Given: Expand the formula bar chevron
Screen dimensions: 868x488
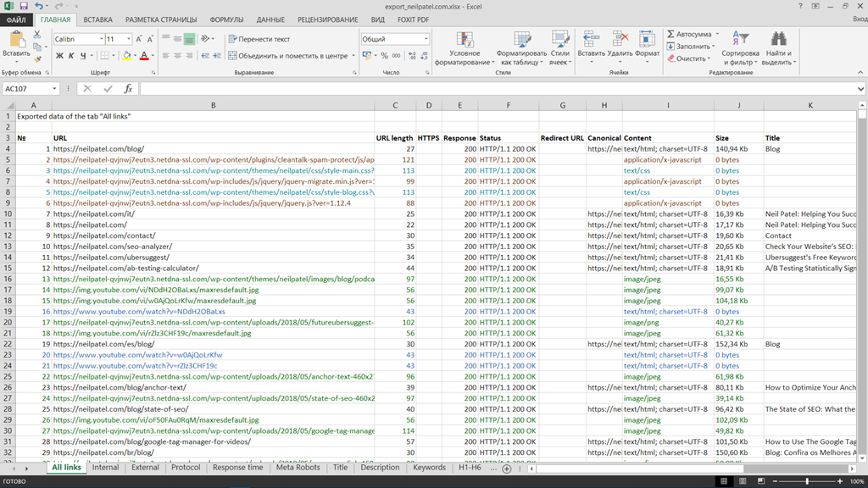Looking at the screenshot, I should [861, 88].
